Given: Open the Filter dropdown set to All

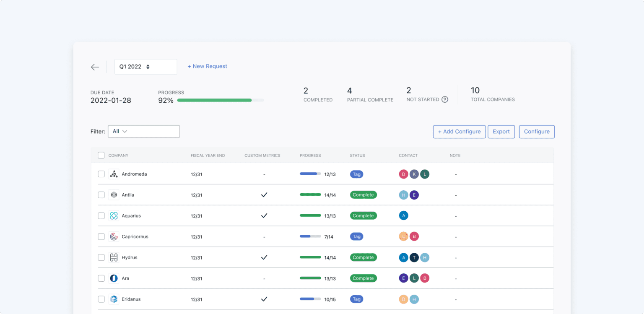Looking at the screenshot, I should [144, 131].
